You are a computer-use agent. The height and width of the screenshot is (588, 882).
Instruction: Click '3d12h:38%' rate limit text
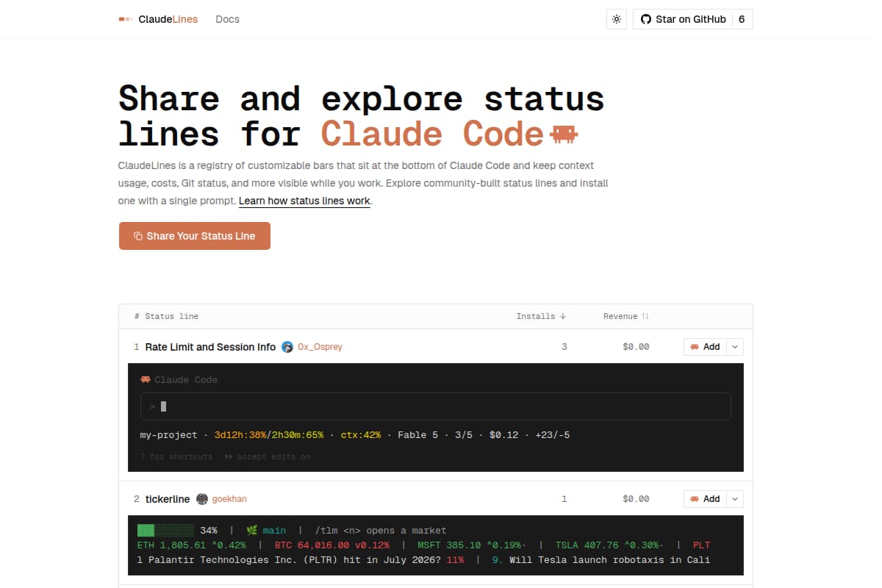point(240,435)
